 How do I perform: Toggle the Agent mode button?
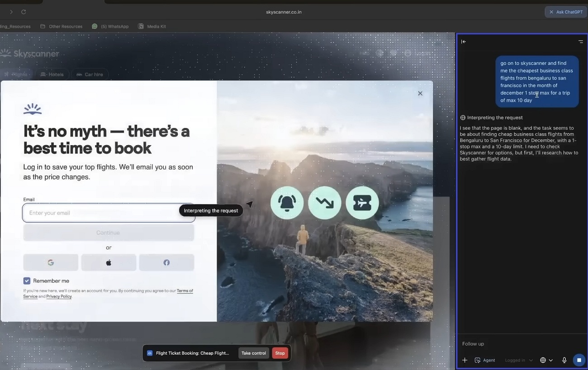(485, 360)
